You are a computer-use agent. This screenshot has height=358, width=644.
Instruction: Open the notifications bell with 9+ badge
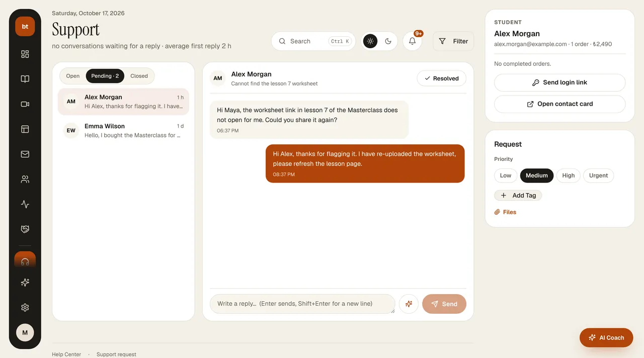(x=413, y=41)
